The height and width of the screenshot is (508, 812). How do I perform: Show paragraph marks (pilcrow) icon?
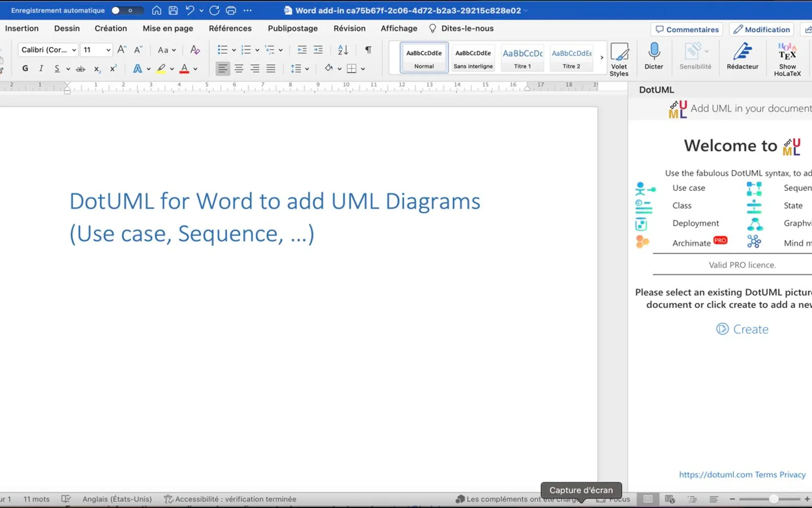click(368, 50)
